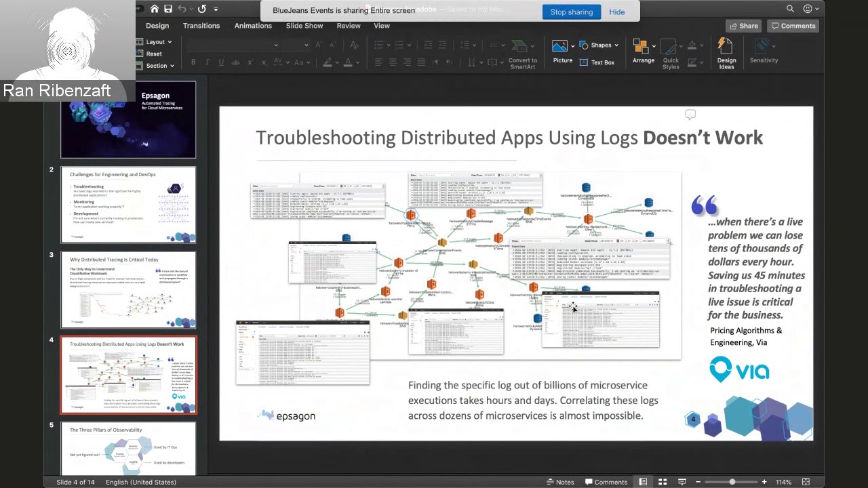Image resolution: width=868 pixels, height=488 pixels.
Task: Fit slide to current window
Action: [806, 482]
